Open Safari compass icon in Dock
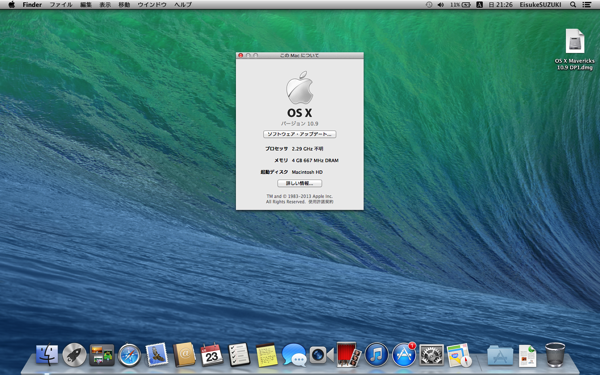This screenshot has width=600, height=375. (129, 355)
